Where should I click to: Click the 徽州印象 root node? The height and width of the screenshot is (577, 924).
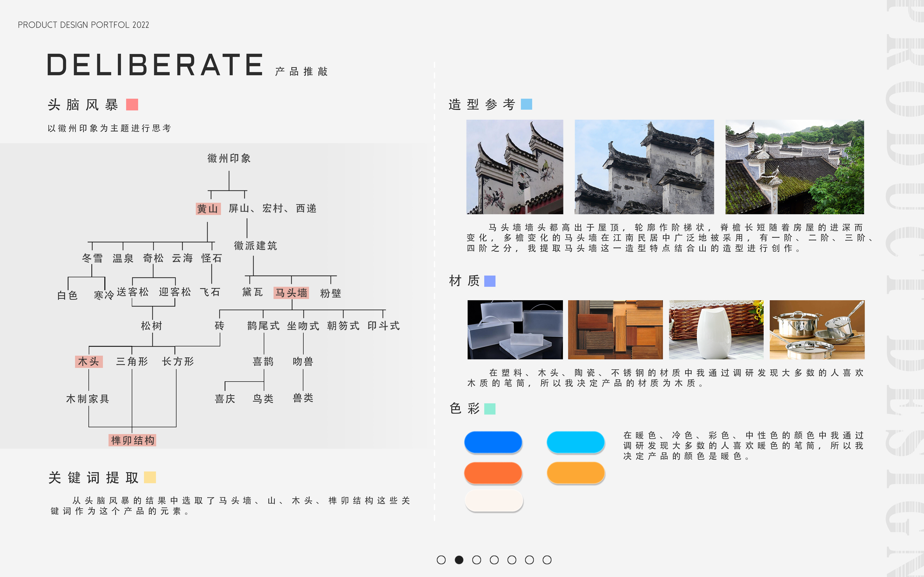pos(229,158)
